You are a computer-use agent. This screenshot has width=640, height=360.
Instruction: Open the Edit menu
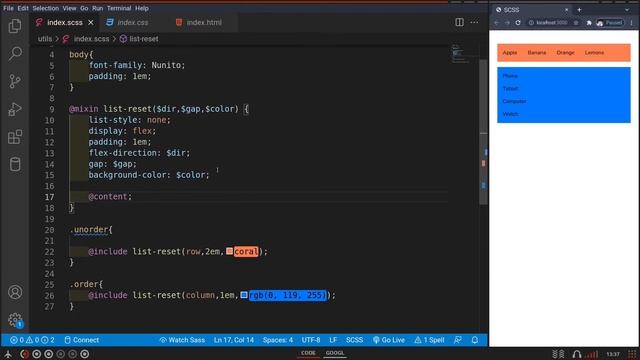pyautogui.click(x=23, y=8)
